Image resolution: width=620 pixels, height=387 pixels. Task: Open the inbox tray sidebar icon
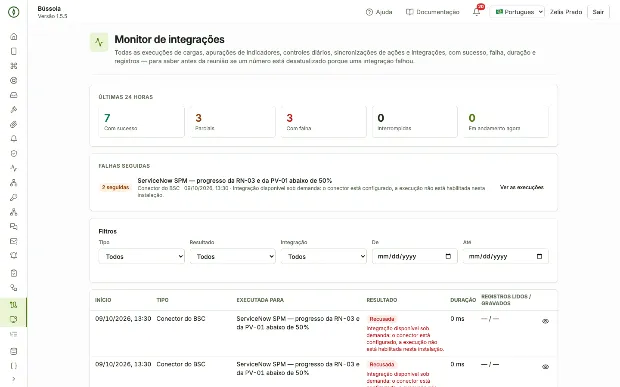(x=13, y=95)
